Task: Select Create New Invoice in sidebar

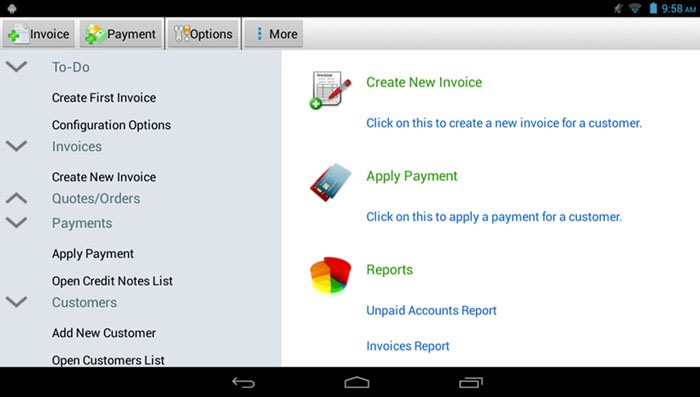Action: pos(104,177)
